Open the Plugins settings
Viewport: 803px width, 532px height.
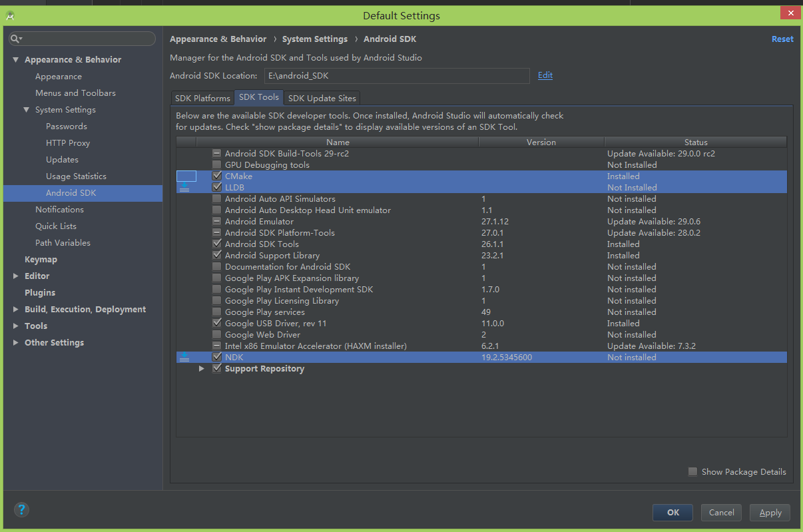click(x=40, y=293)
